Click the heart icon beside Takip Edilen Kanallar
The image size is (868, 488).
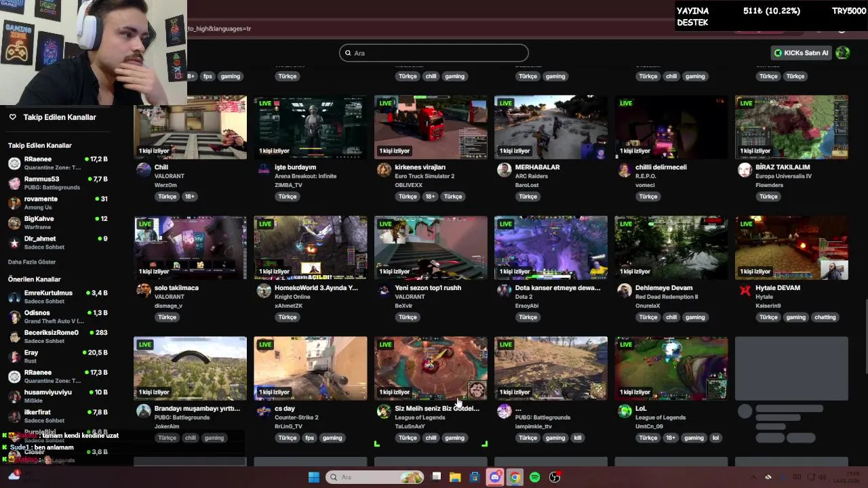pos(12,117)
